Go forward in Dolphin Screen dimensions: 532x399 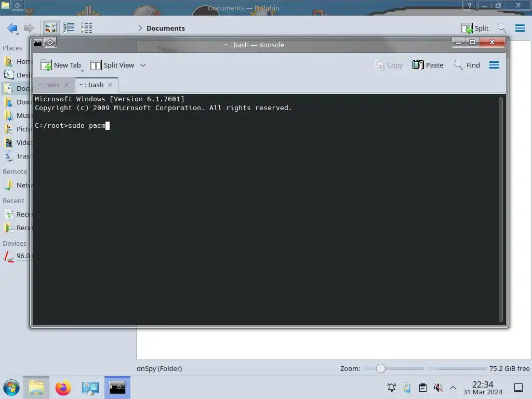pyautogui.click(x=30, y=28)
